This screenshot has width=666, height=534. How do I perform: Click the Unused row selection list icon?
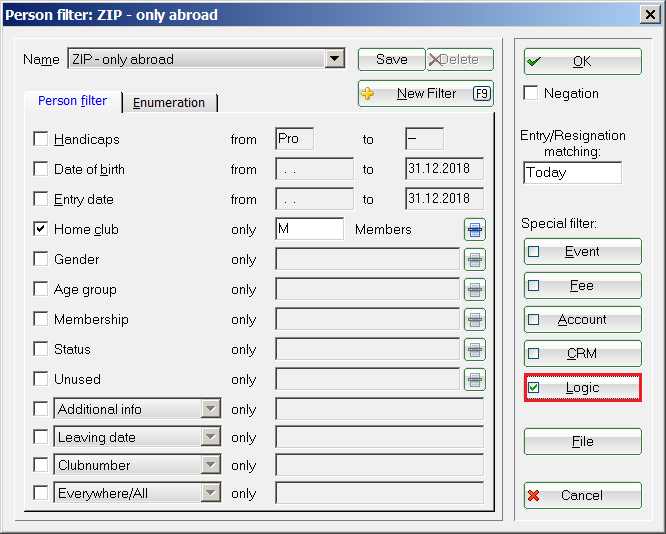[x=474, y=380]
